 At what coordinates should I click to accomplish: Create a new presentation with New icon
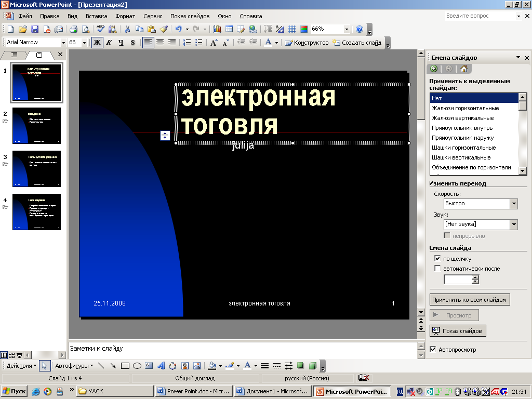(10, 29)
